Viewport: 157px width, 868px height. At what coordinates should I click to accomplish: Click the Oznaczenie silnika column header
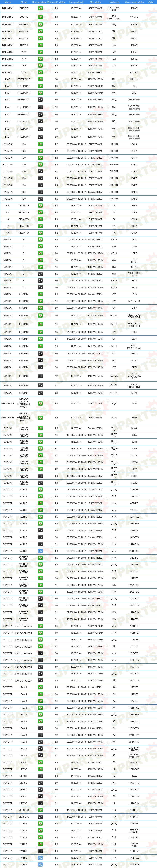point(134,2)
